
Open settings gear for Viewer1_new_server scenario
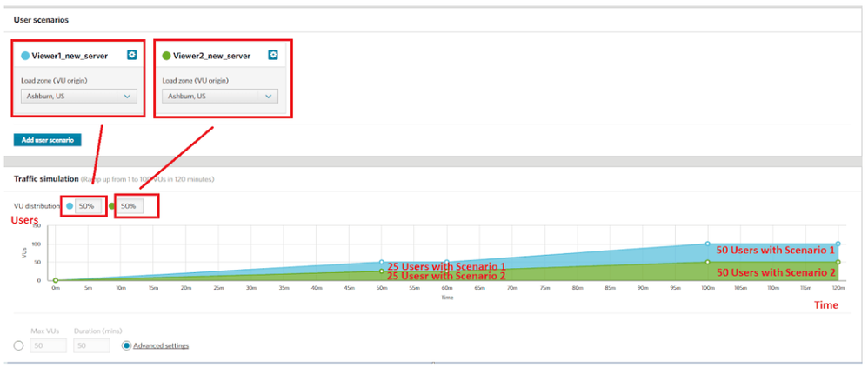tap(131, 55)
